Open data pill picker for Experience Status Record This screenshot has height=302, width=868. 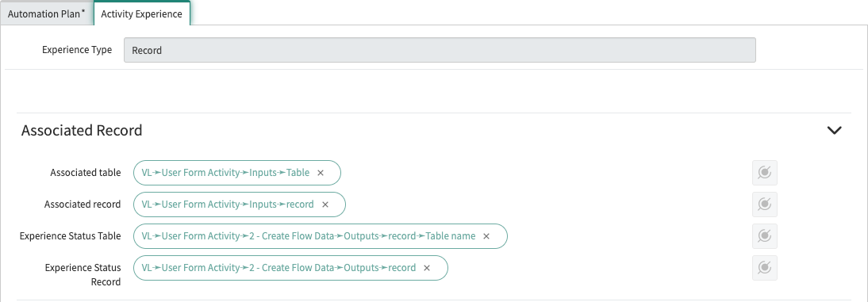pyautogui.click(x=765, y=268)
